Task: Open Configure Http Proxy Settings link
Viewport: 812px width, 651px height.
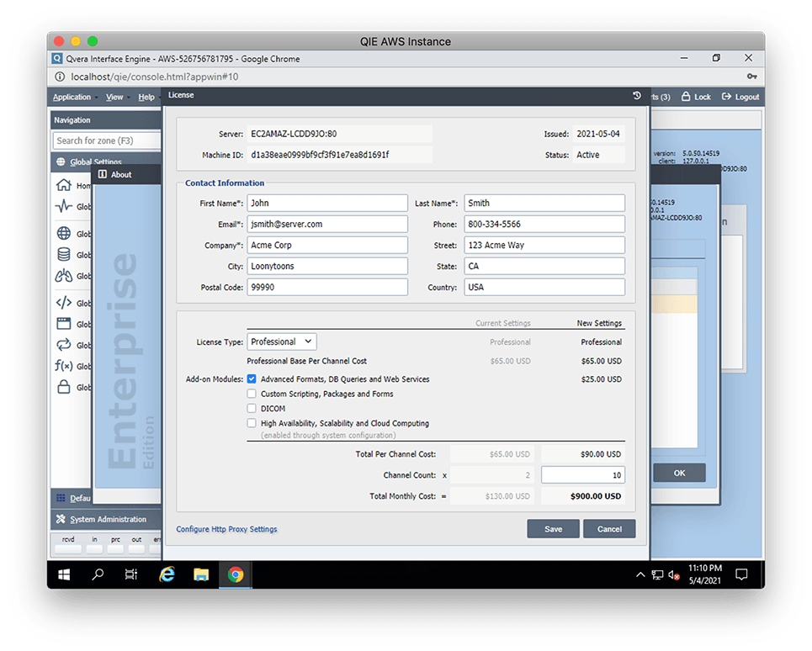Action: [x=226, y=529]
